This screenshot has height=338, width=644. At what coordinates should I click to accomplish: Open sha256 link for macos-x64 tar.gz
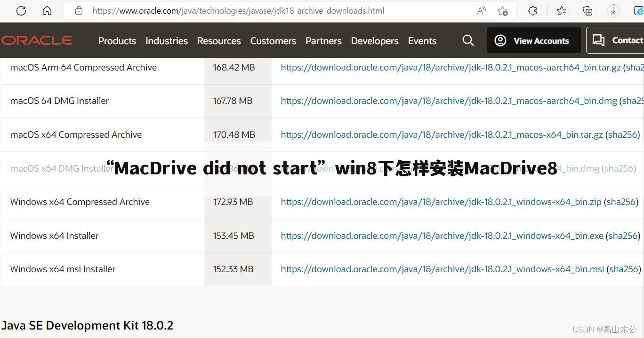click(622, 134)
